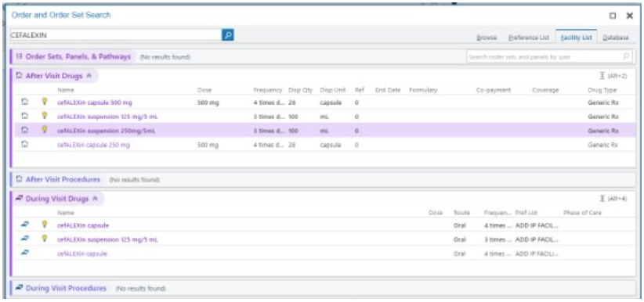Collapse the After Visit Drugs section
644x302 pixels.
point(89,76)
